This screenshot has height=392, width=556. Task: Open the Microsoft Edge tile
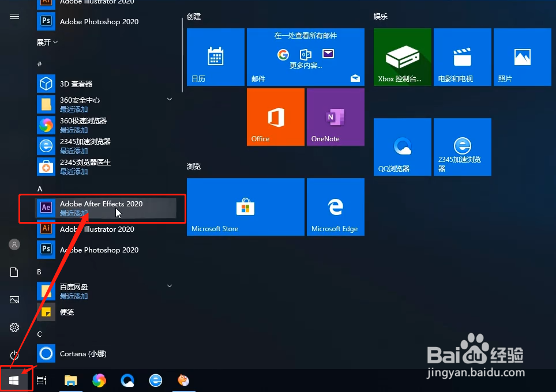[x=336, y=207]
